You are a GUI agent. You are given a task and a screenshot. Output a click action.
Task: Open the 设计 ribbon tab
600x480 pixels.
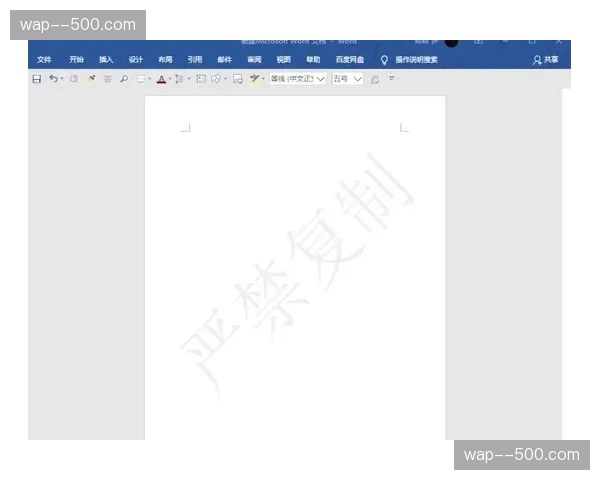point(135,60)
